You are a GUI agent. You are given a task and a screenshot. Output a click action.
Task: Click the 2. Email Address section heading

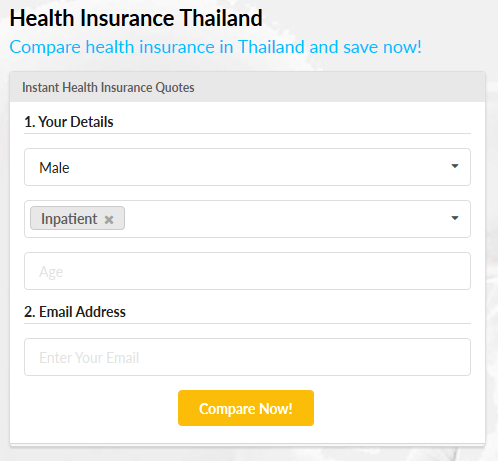click(75, 312)
